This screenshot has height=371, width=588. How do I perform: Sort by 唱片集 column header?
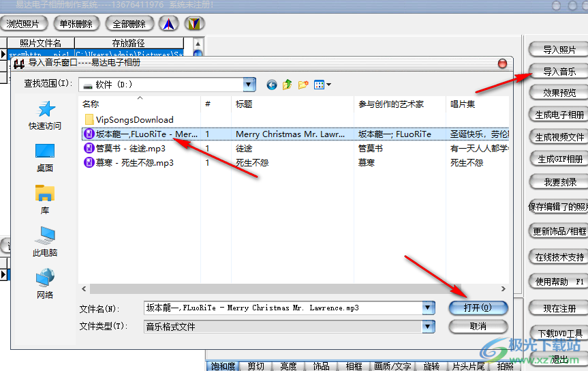tap(478, 104)
